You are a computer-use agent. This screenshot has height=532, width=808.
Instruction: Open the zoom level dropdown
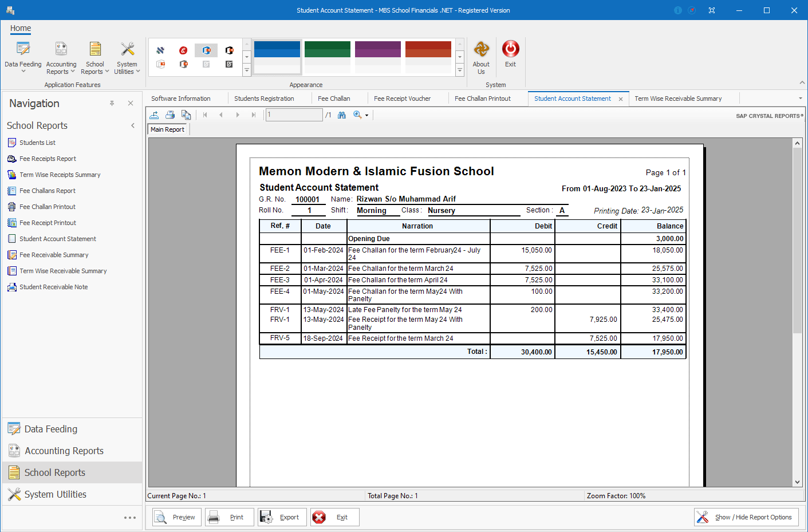point(366,116)
